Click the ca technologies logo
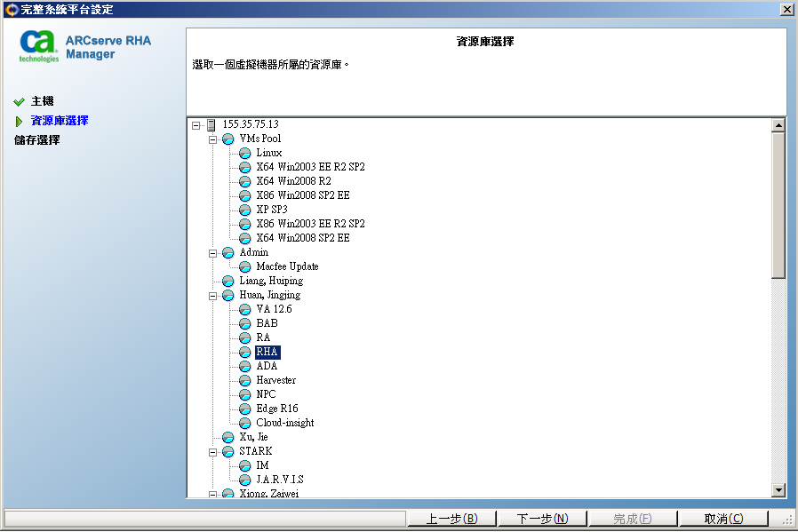This screenshot has height=532, width=798. (x=39, y=47)
